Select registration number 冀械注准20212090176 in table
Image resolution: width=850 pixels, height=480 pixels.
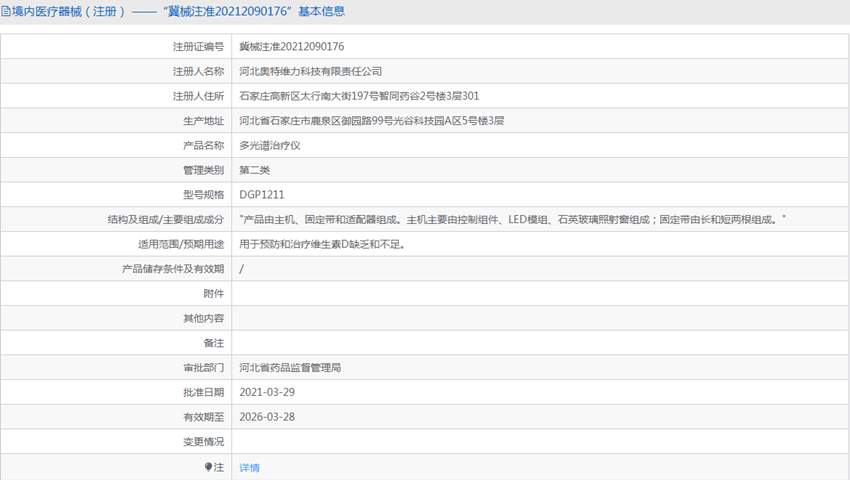coord(292,47)
